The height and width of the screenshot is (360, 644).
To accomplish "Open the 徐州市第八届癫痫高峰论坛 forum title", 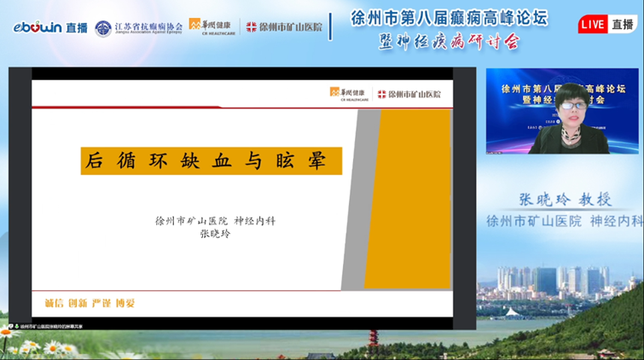I will (450, 18).
